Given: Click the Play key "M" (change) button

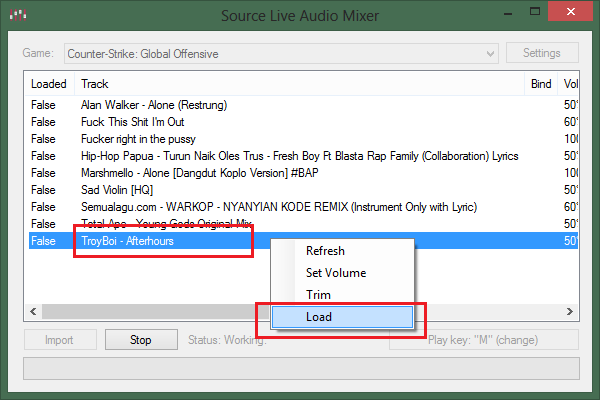Looking at the screenshot, I should [484, 340].
